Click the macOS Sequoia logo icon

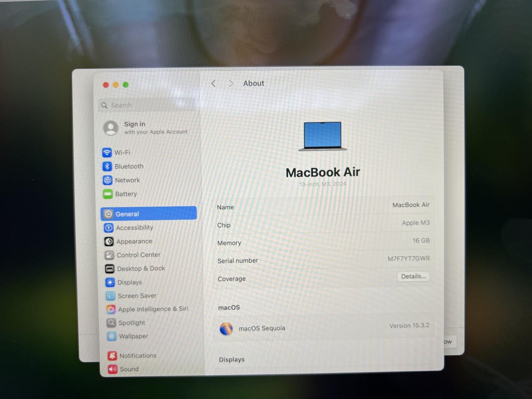[226, 328]
